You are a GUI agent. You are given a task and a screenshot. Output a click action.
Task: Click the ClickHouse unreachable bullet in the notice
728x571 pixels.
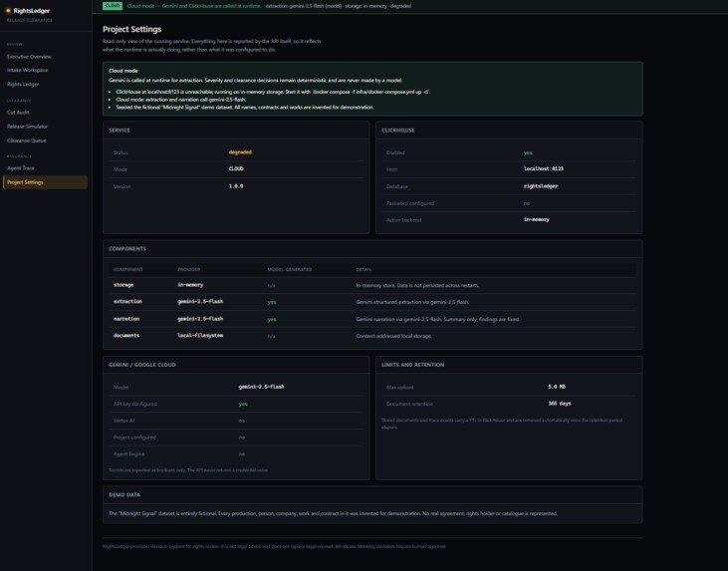(273, 92)
